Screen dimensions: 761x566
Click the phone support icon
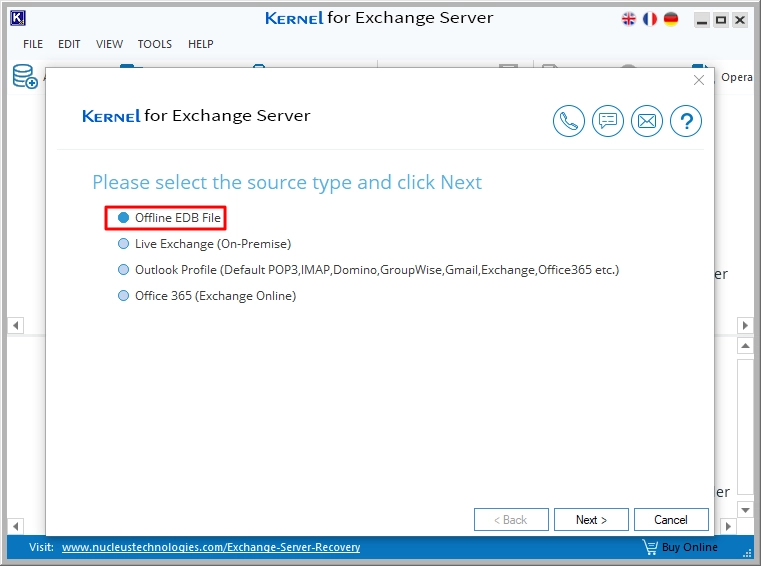click(x=568, y=121)
